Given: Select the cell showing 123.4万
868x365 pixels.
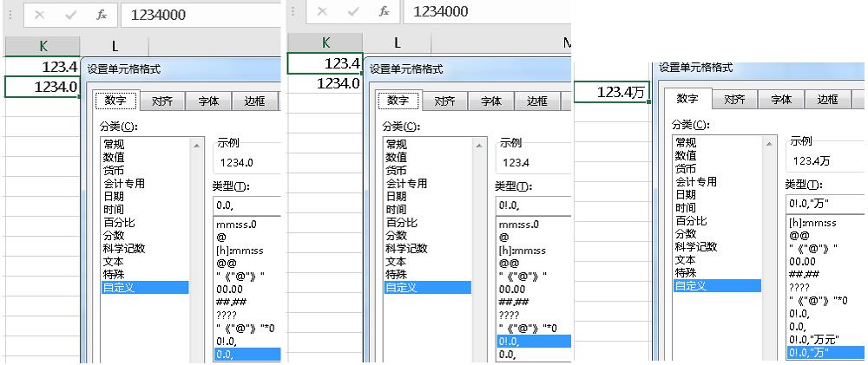Looking at the screenshot, I should tap(611, 93).
